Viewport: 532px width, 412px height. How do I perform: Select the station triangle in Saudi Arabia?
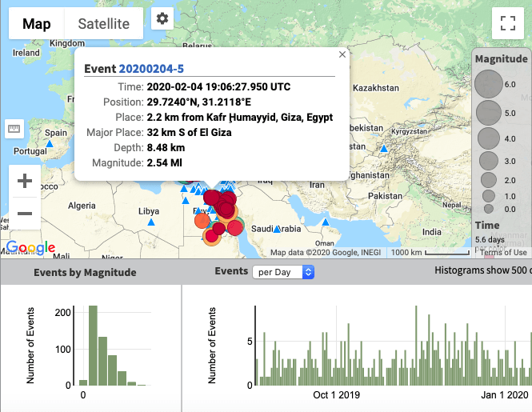(x=277, y=229)
